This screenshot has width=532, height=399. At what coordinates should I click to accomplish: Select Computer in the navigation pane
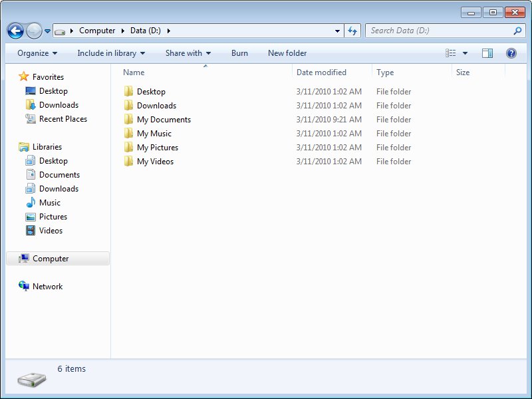[58, 259]
